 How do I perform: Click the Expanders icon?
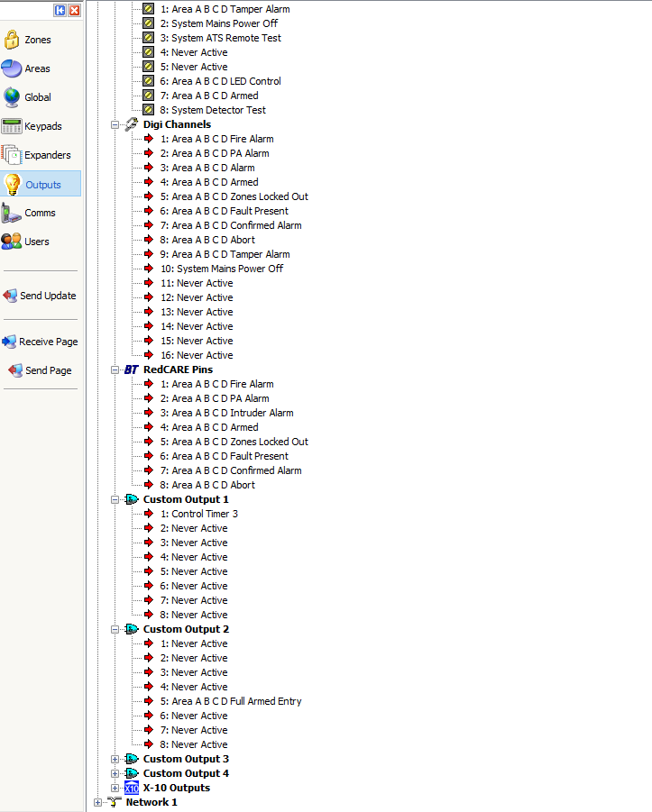tap(12, 155)
